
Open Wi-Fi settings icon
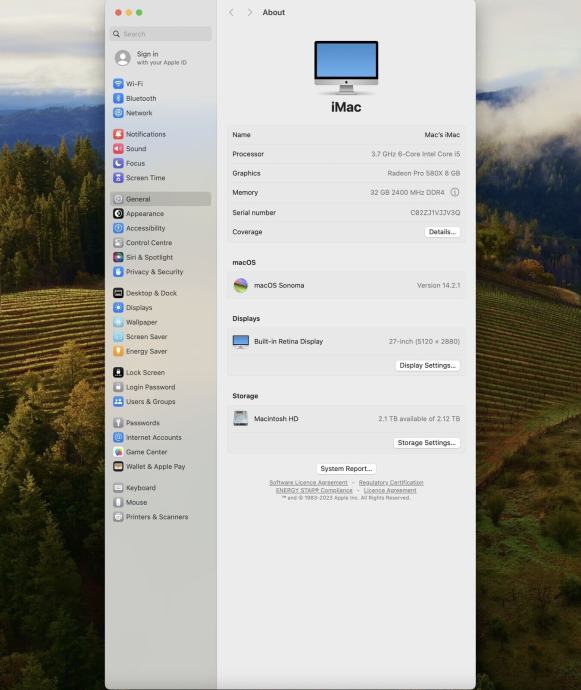click(x=118, y=84)
